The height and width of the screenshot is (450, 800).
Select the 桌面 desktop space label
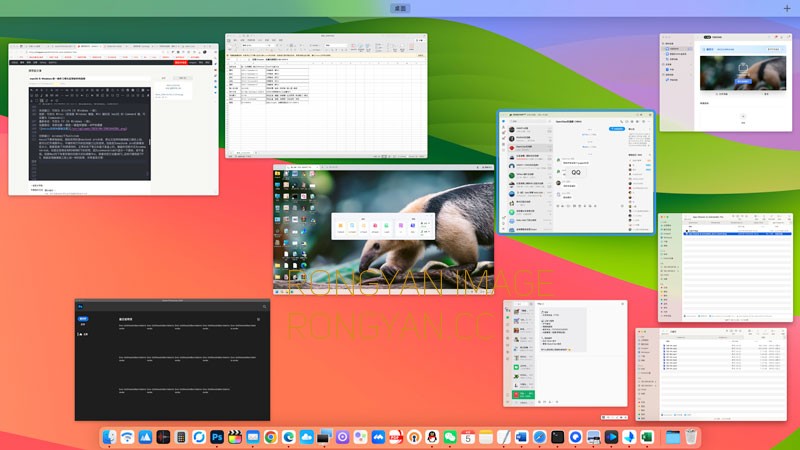coord(400,8)
